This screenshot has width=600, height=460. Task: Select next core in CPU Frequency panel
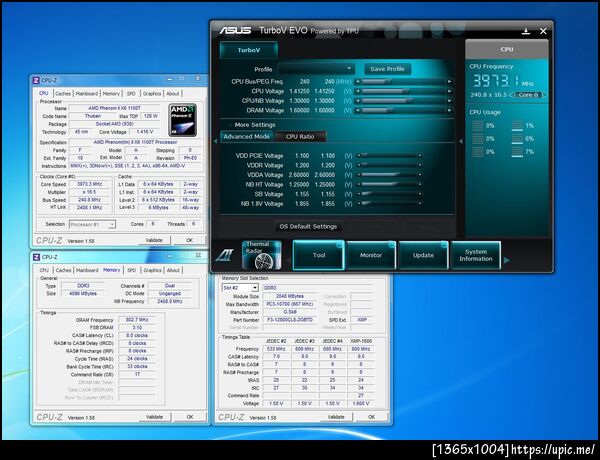pos(545,95)
